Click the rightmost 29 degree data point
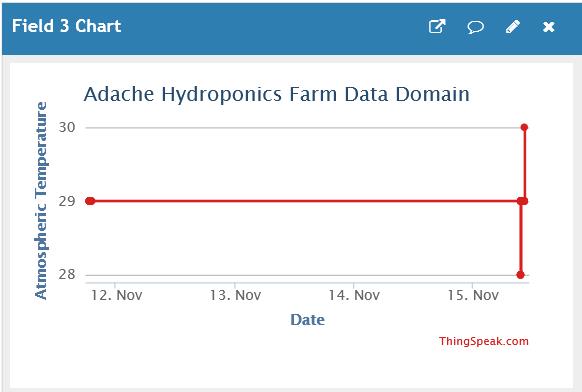 [x=524, y=201]
